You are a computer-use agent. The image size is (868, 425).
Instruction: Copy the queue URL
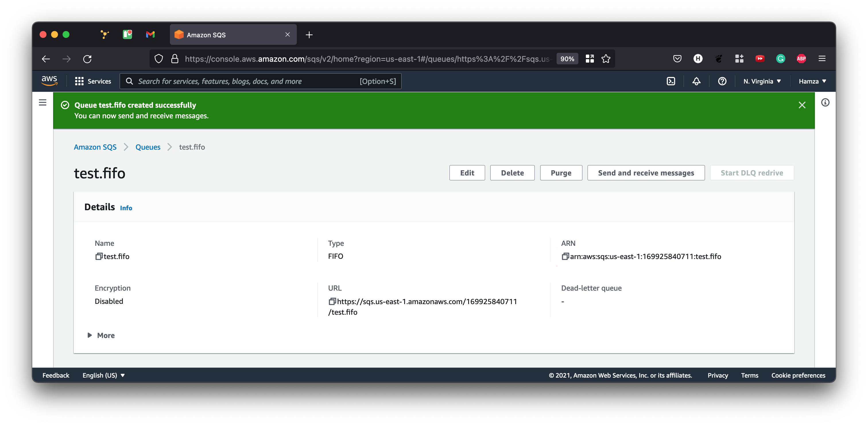coord(332,301)
